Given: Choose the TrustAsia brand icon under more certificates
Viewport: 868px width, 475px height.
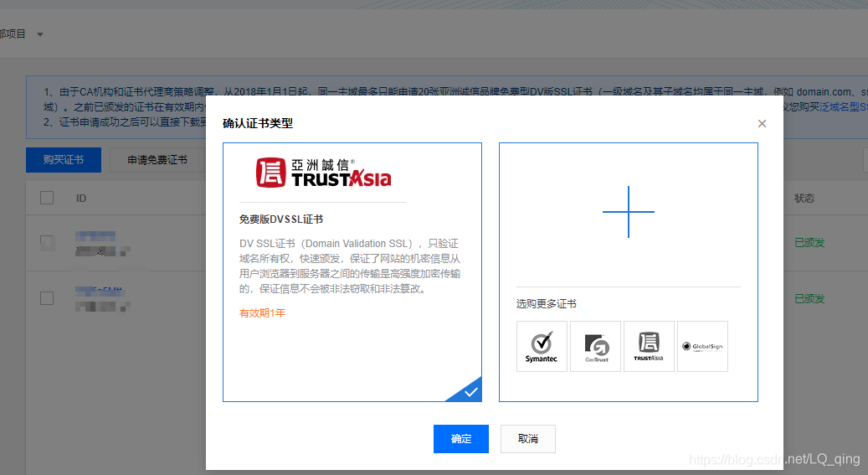Looking at the screenshot, I should pos(649,346).
